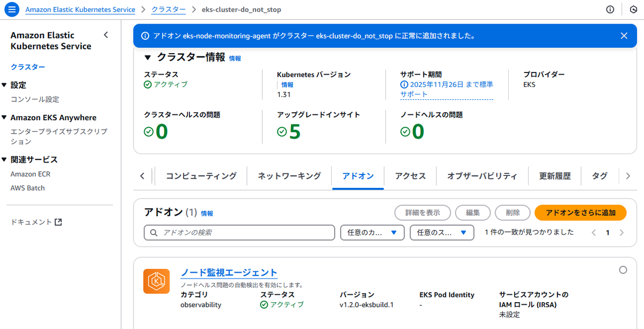Open the 更新履歴 tab
Screen dimensions: 644x329
point(555,176)
